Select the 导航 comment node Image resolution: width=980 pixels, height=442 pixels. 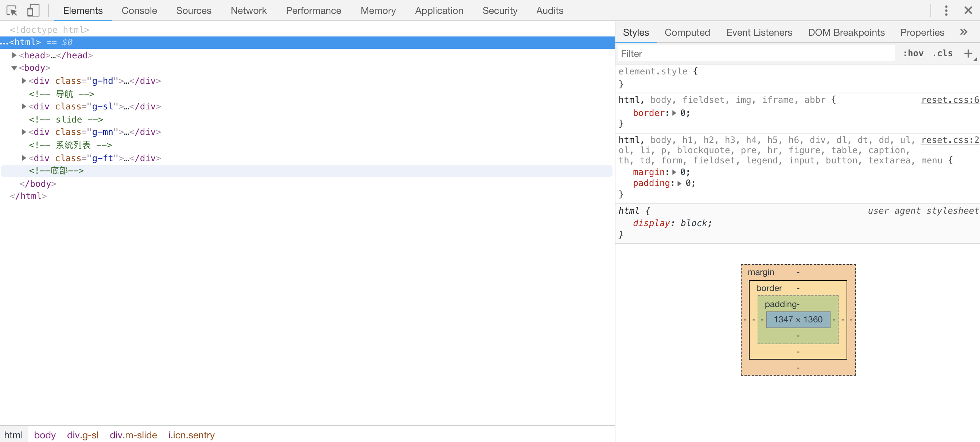click(x=62, y=94)
